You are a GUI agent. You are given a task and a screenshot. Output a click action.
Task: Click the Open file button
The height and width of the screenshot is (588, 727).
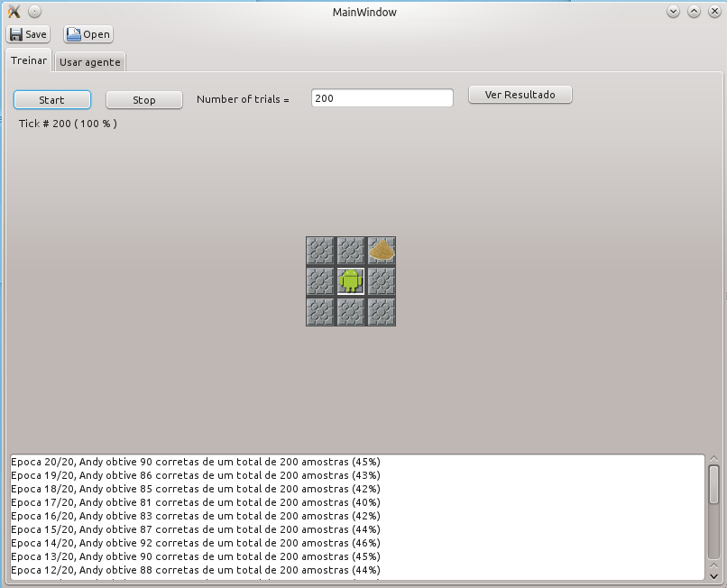[x=88, y=34]
